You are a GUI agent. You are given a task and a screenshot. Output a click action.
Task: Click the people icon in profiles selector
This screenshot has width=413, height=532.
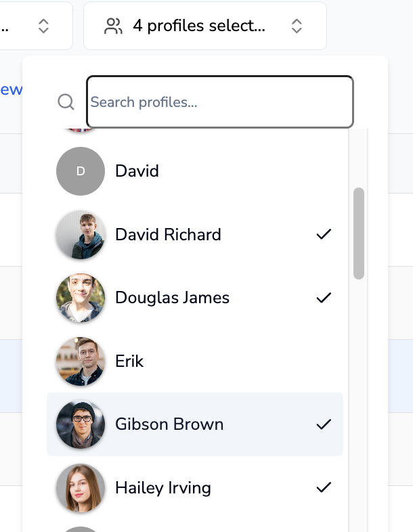pyautogui.click(x=113, y=26)
